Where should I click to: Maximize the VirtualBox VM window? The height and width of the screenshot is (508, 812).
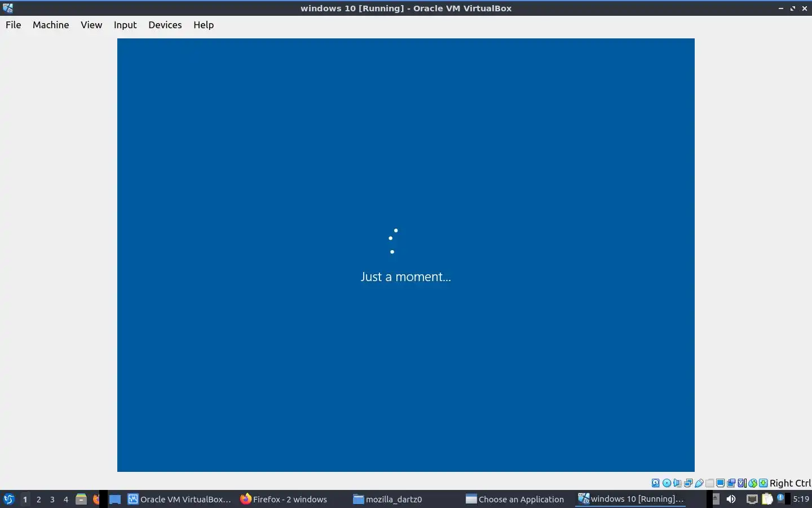(793, 8)
